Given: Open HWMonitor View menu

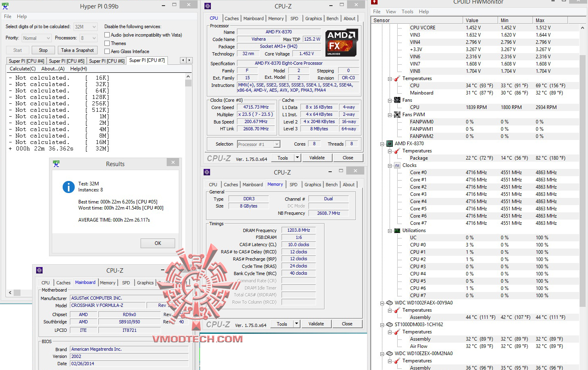Looking at the screenshot, I should (x=391, y=12).
